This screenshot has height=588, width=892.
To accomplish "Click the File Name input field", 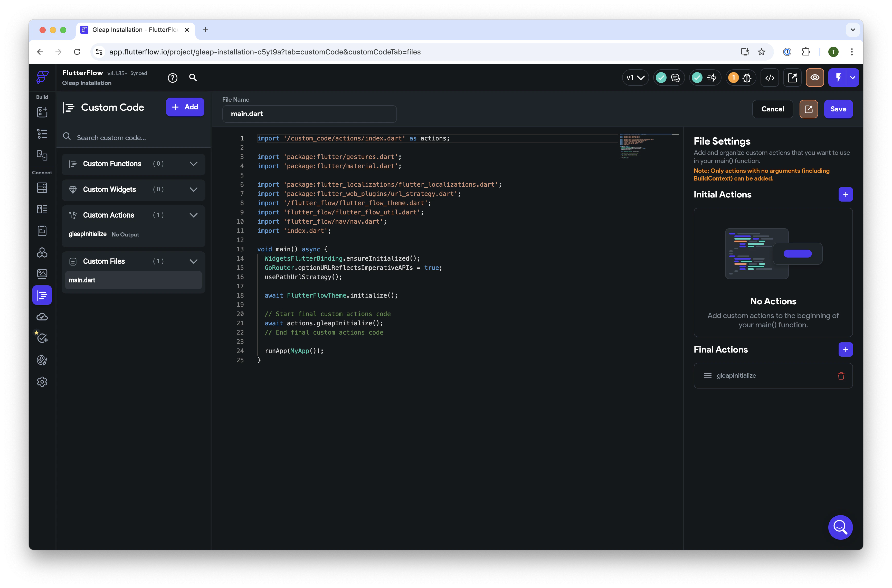I will click(x=309, y=114).
